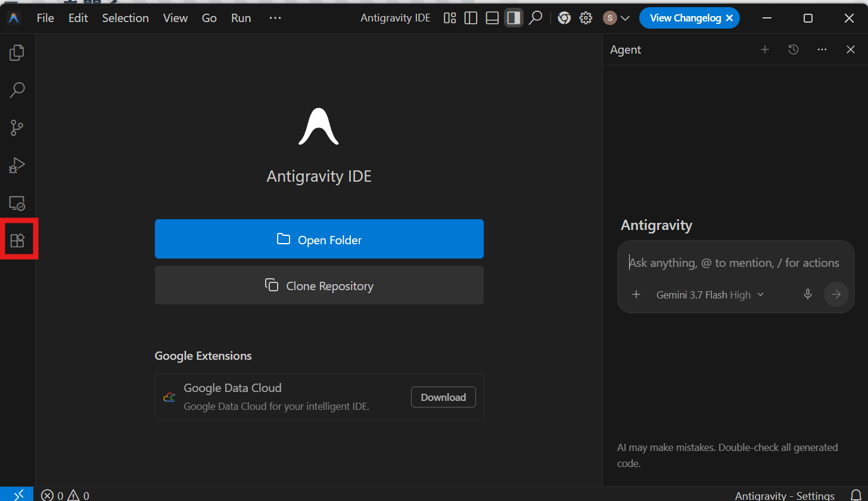Open Agent panel more options
This screenshot has height=501, width=868.
(x=822, y=49)
